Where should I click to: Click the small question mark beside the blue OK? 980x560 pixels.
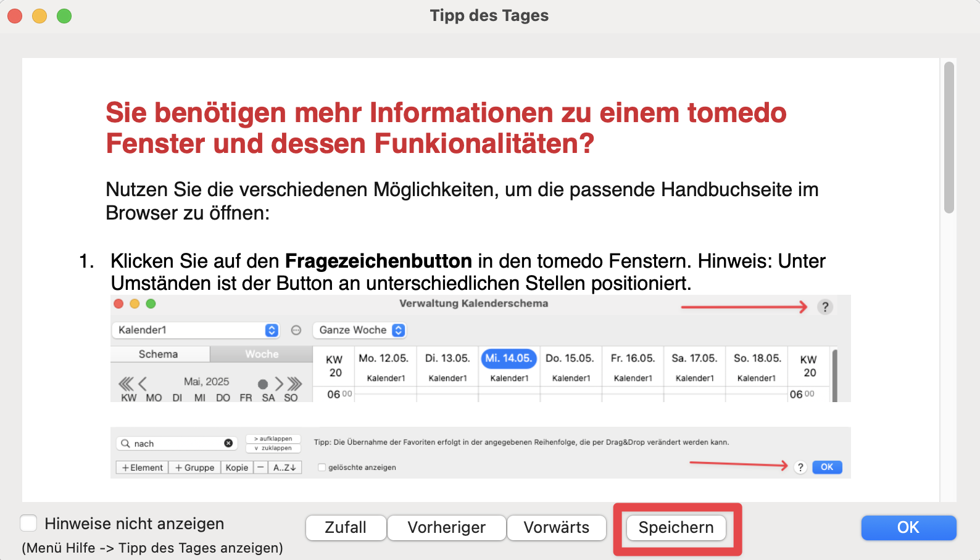tap(800, 467)
